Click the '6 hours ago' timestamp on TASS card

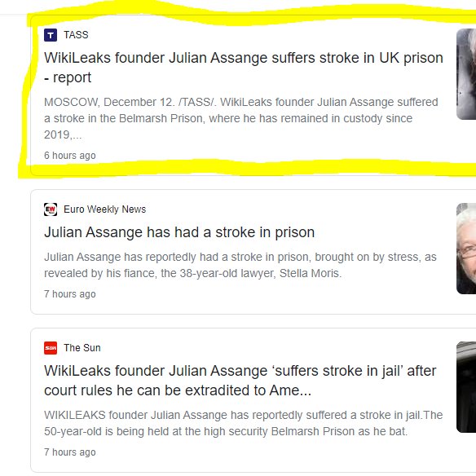(x=70, y=156)
